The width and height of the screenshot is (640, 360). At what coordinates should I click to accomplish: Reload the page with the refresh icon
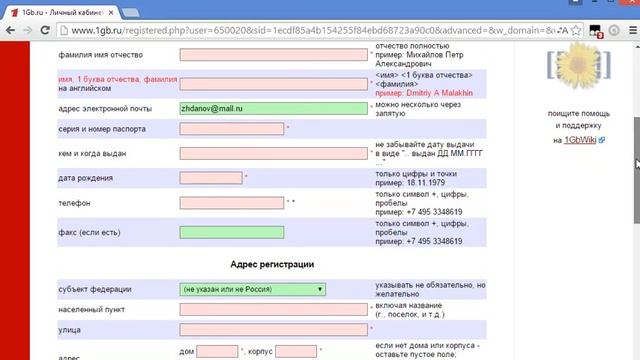(45, 30)
